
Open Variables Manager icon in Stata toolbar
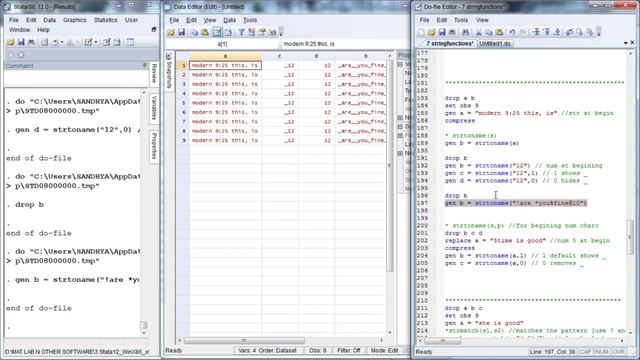[130, 42]
